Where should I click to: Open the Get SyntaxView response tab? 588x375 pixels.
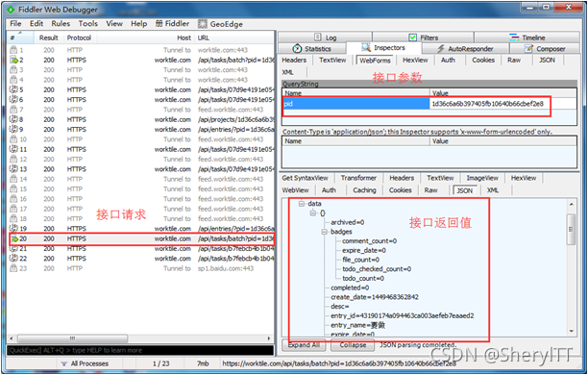tap(305, 178)
